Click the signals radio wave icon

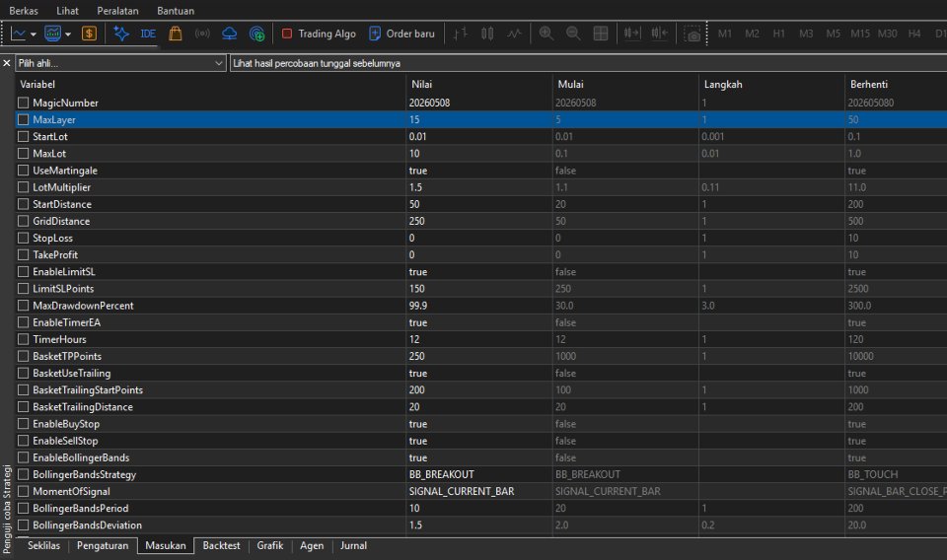coord(202,34)
